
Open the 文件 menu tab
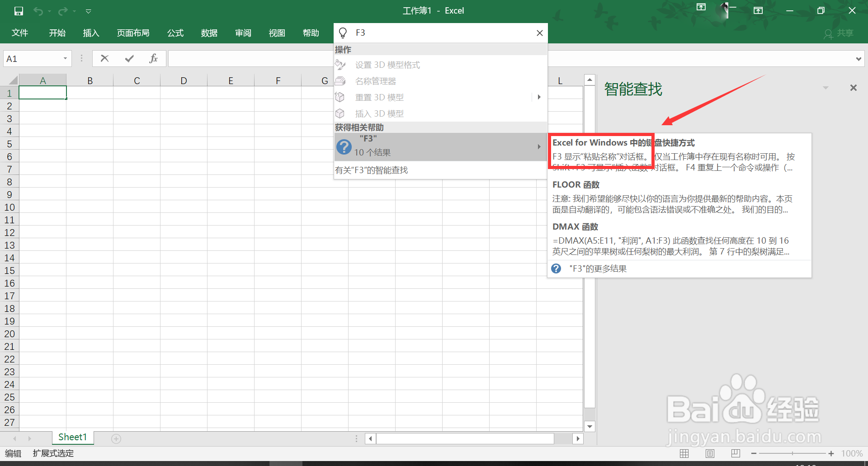[19, 33]
